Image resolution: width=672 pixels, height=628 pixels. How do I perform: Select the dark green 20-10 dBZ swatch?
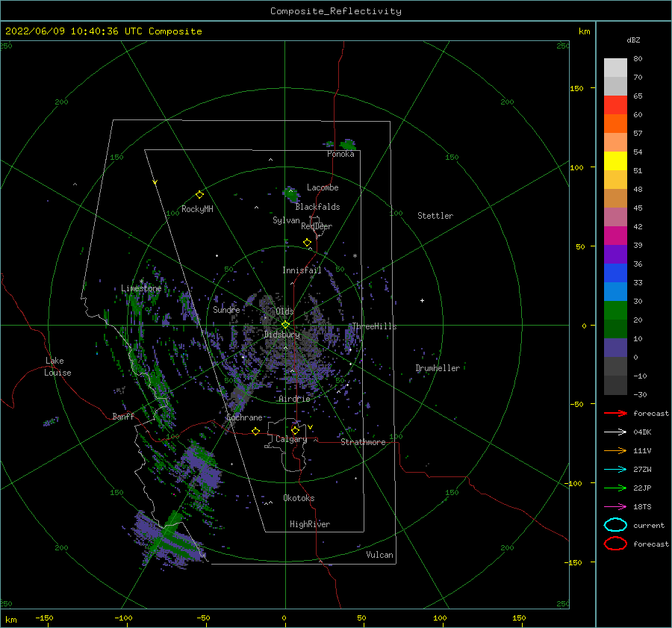point(615,329)
